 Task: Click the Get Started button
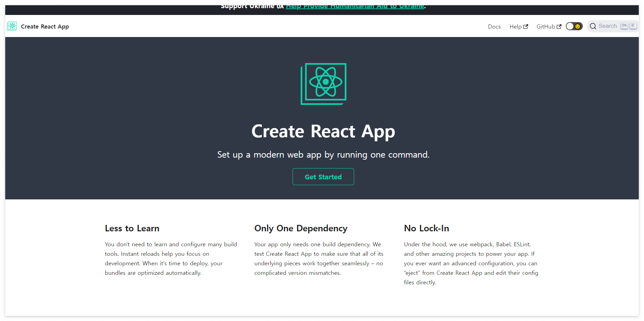[323, 177]
